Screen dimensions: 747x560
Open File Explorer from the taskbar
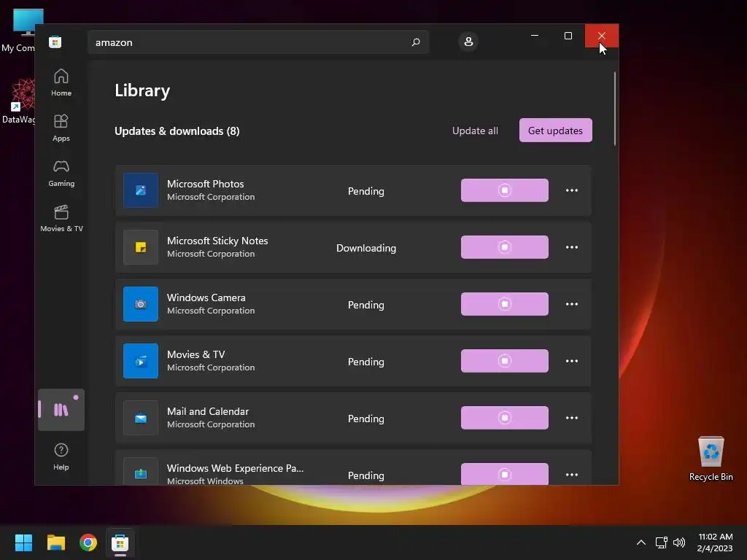point(56,542)
